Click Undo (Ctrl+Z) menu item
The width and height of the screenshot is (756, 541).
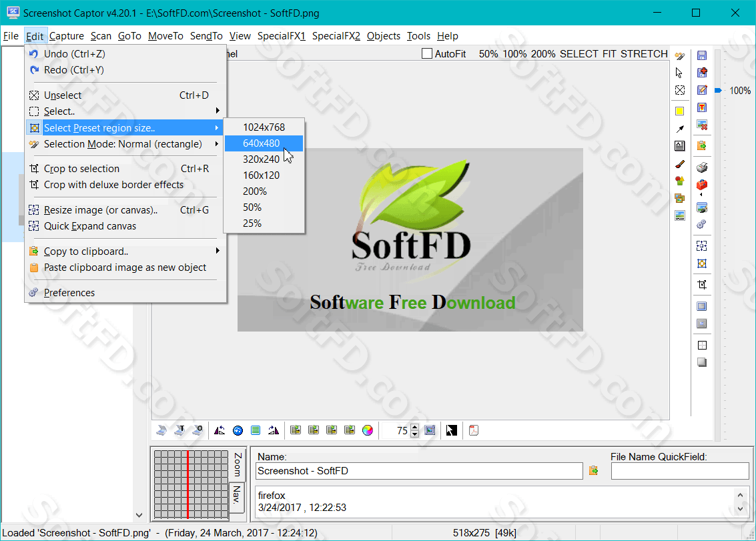[125, 54]
